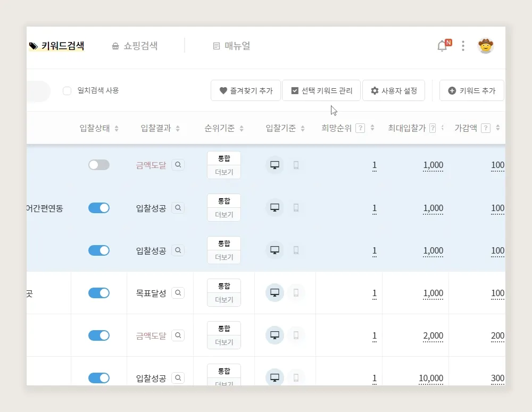The image size is (532, 412).
Task: Click the 즐겨찾기 추가 button
Action: [x=246, y=91]
